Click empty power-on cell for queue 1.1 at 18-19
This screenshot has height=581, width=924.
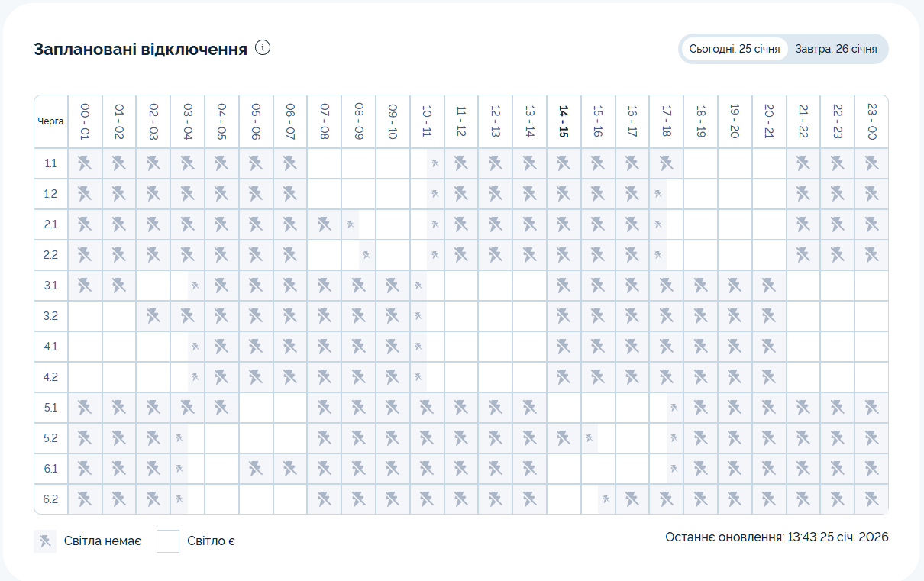tap(700, 163)
